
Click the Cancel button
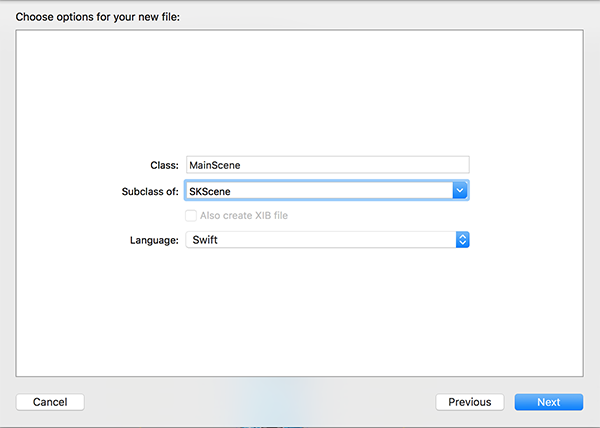[x=50, y=402]
